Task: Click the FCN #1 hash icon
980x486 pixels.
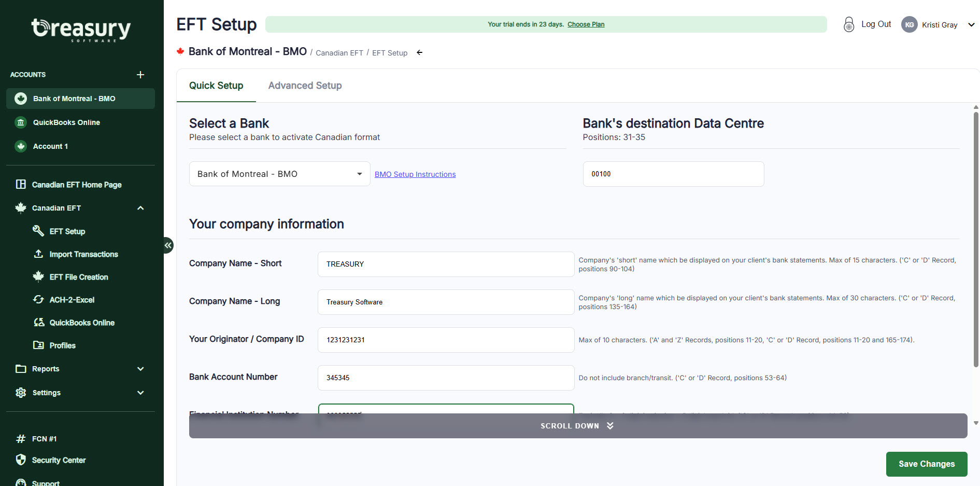Action: coord(21,439)
